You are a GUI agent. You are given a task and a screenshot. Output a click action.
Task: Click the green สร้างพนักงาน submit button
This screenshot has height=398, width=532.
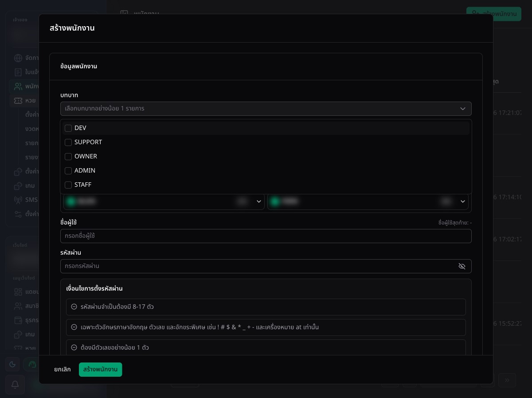click(x=100, y=370)
